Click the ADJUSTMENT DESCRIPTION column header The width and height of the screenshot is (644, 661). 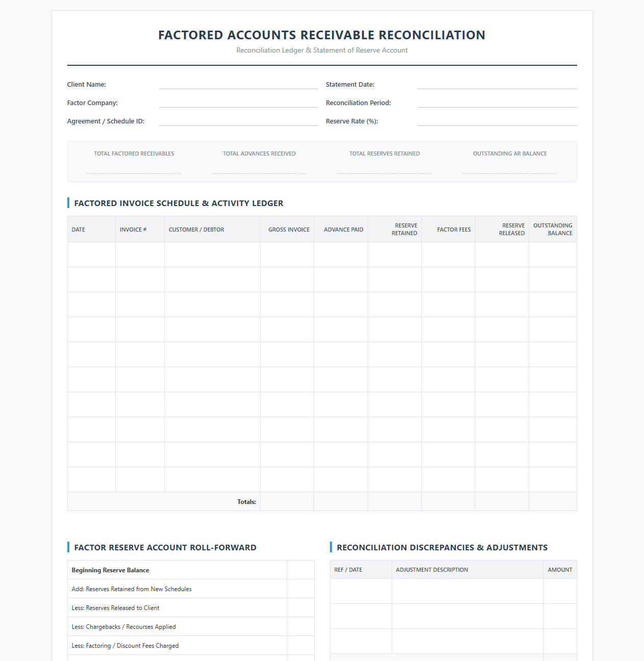click(x=468, y=570)
